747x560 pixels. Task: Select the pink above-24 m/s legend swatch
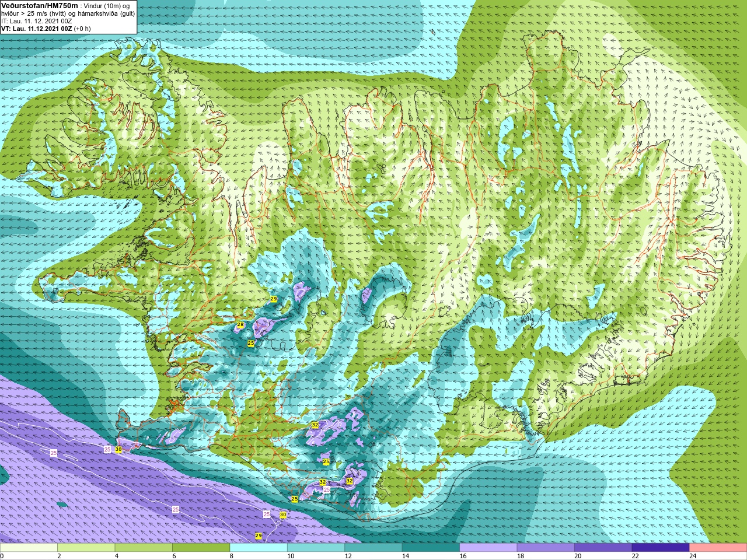click(x=718, y=548)
